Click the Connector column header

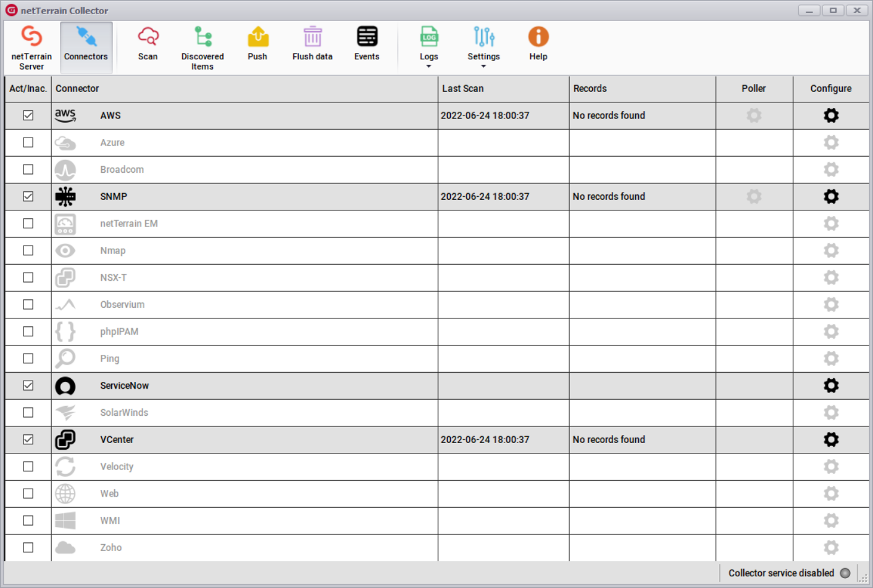coord(77,88)
